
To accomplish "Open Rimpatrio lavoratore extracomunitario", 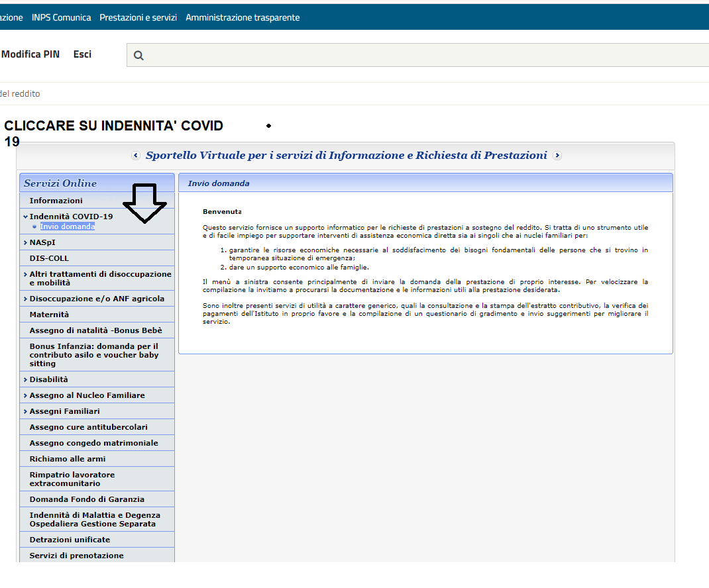I will 72,479.
